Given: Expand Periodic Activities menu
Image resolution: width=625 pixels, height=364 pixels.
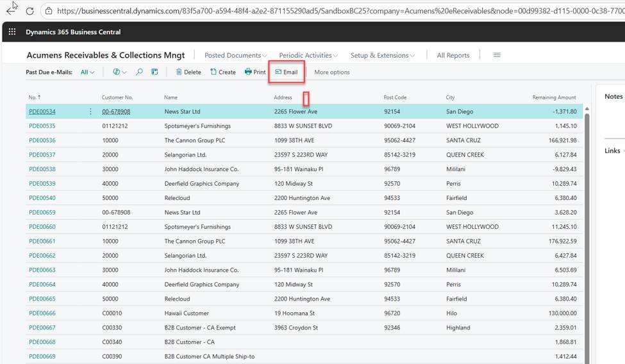Looking at the screenshot, I should pyautogui.click(x=308, y=55).
